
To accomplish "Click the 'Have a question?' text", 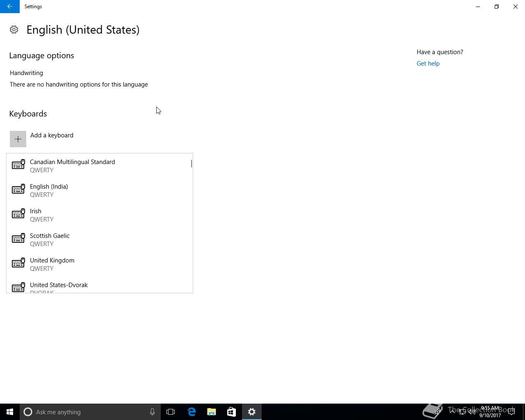I will [x=440, y=52].
